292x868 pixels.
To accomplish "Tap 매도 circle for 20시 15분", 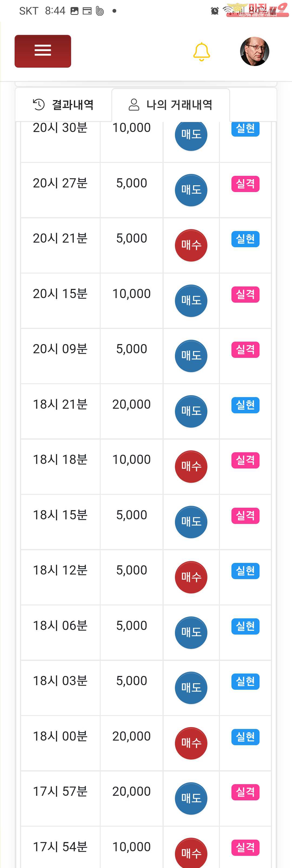I will [x=191, y=301].
